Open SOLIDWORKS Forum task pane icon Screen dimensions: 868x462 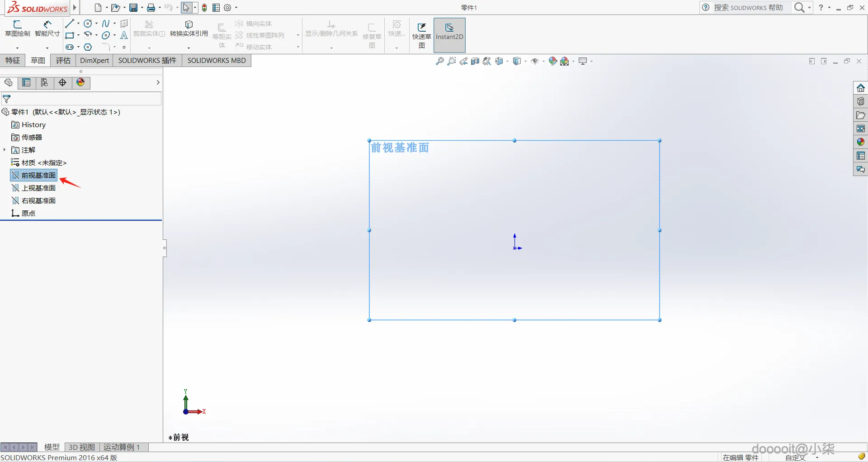(x=860, y=169)
